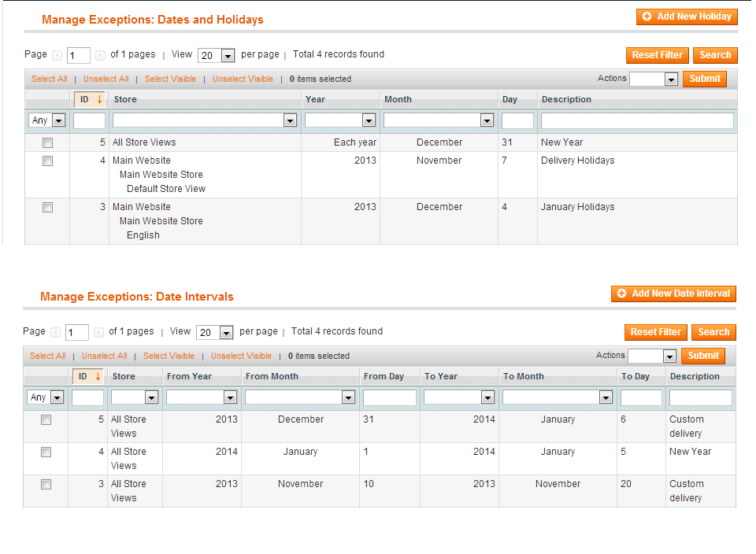The image size is (756, 554).
Task: Check the checkbox for the November 10 interval
Action: point(45,484)
